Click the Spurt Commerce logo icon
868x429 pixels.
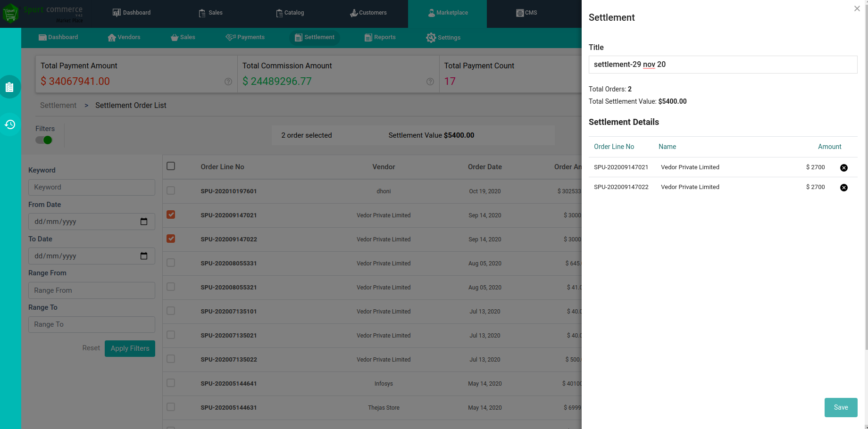click(10, 13)
